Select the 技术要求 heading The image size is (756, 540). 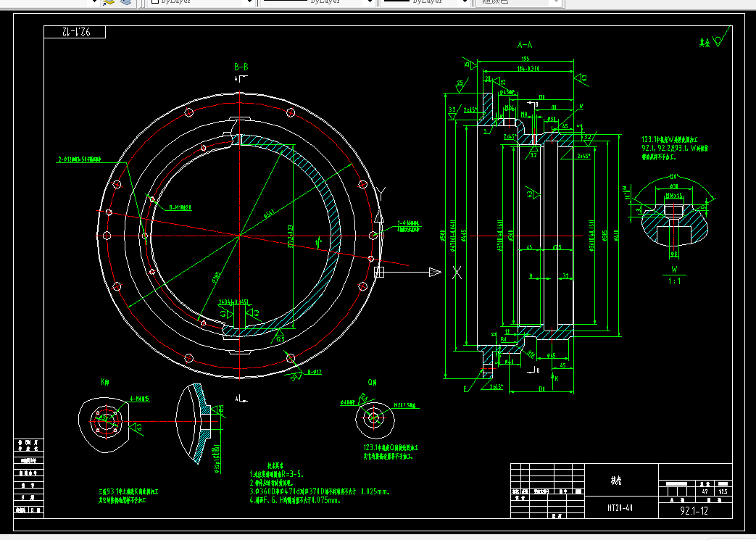click(x=275, y=466)
